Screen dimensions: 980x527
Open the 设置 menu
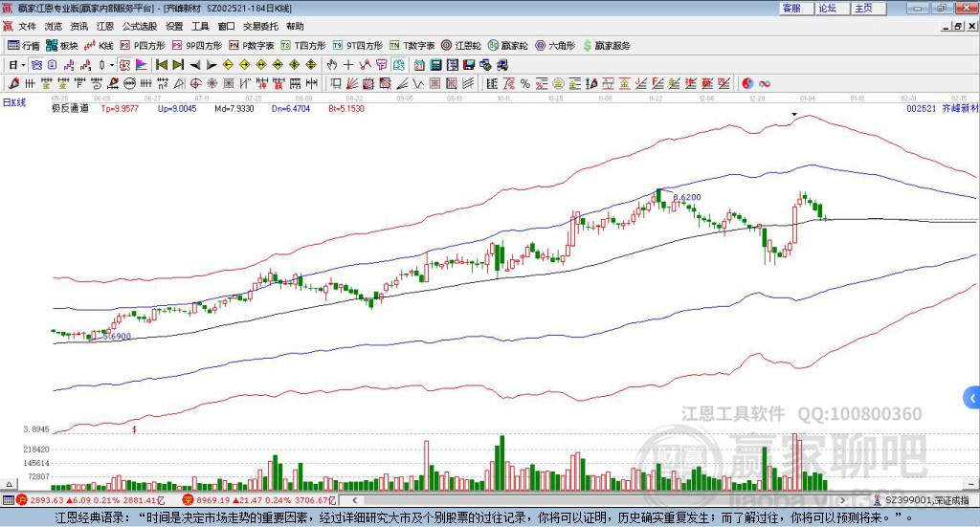174,26
